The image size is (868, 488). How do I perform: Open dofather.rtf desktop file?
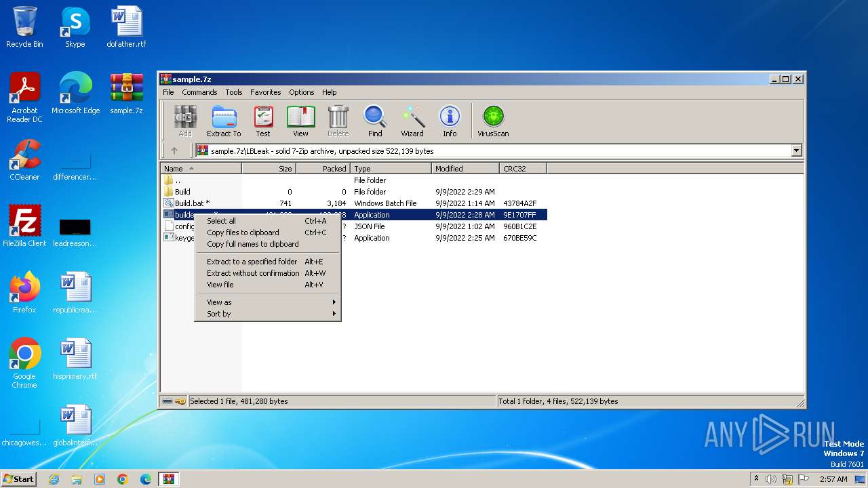click(126, 27)
